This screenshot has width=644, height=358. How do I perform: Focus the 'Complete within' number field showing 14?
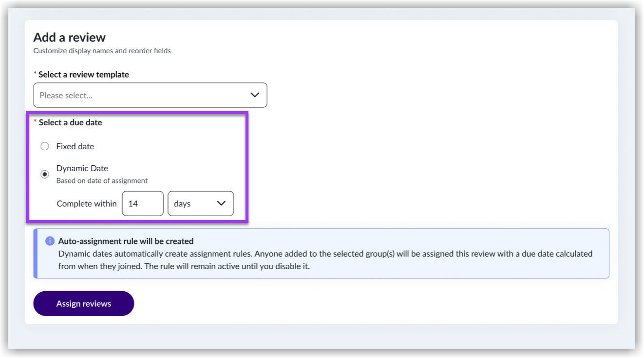pos(142,203)
